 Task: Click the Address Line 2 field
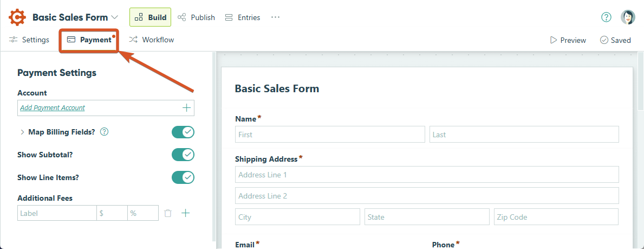pos(427,195)
